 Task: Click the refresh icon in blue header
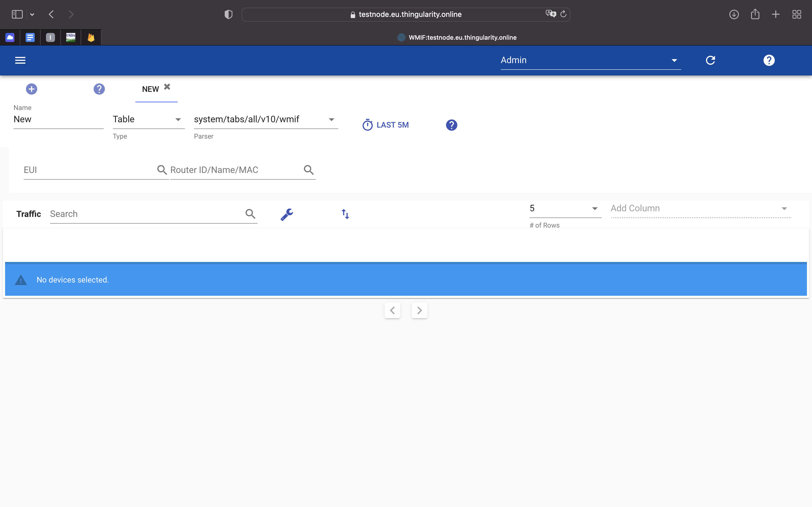(710, 60)
